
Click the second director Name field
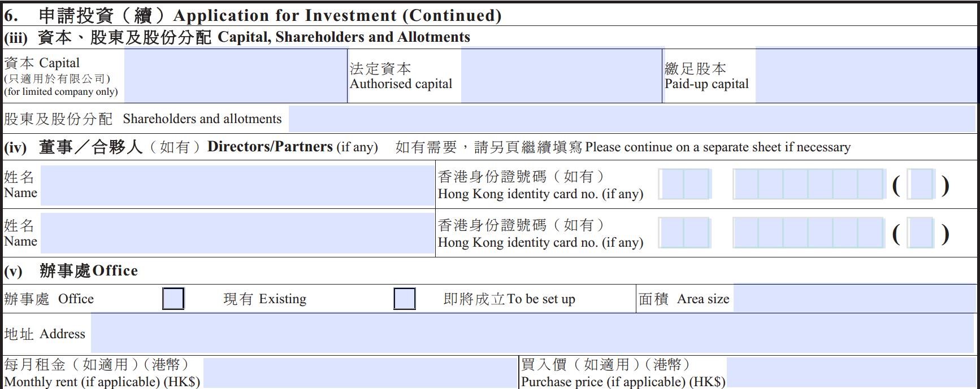(237, 233)
